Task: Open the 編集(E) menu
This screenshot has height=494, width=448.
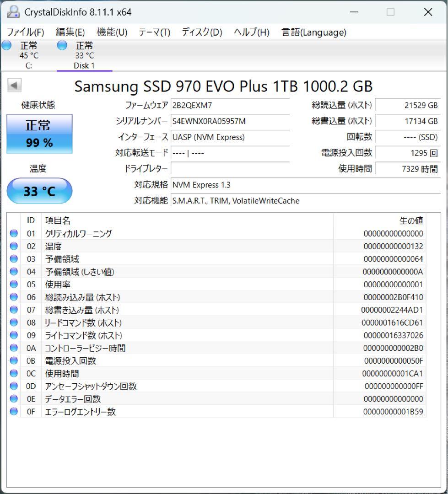Action: pos(70,32)
